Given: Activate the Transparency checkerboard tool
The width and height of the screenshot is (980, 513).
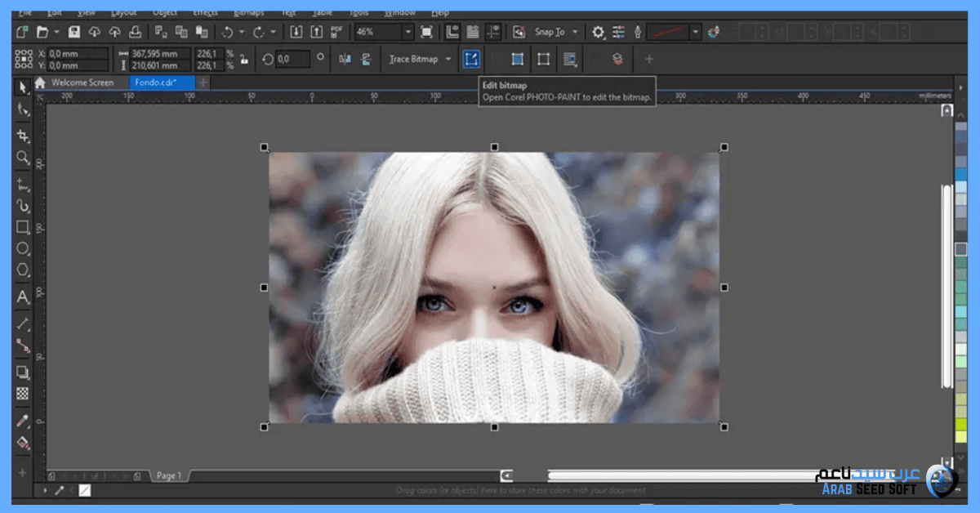Looking at the screenshot, I should 23,393.
